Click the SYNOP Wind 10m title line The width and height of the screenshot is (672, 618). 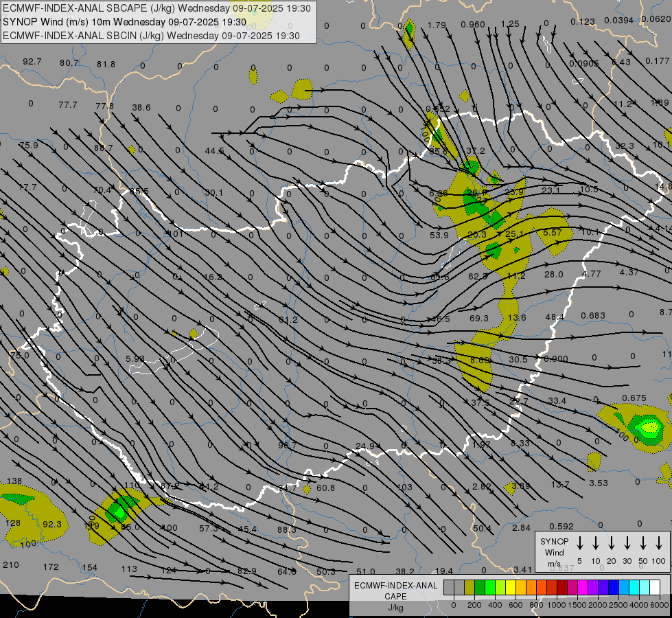(124, 22)
